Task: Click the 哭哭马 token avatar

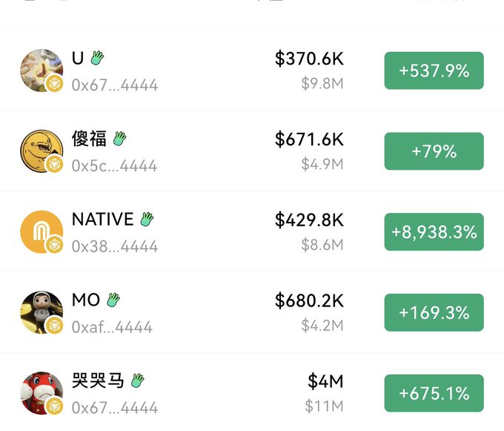Action: tap(41, 392)
